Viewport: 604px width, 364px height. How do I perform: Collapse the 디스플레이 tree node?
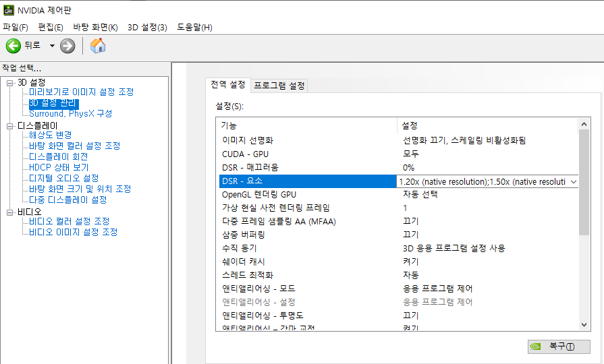9,126
